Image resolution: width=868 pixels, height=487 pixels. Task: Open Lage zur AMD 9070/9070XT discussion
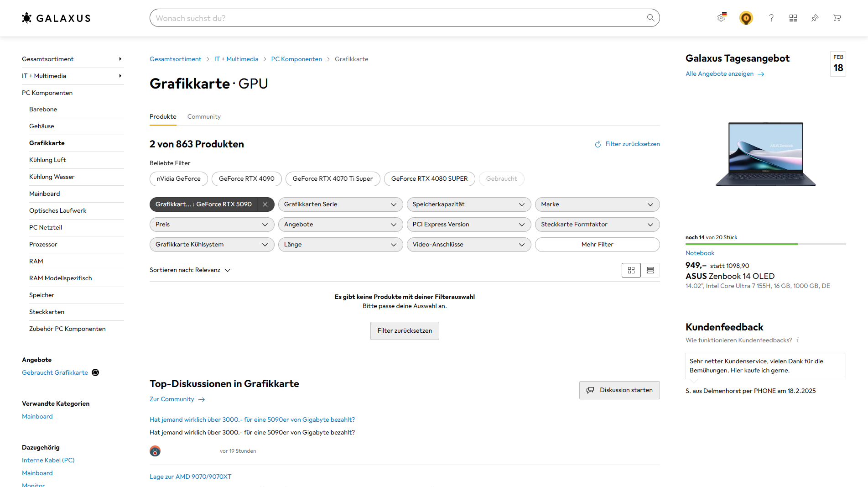[x=191, y=477]
